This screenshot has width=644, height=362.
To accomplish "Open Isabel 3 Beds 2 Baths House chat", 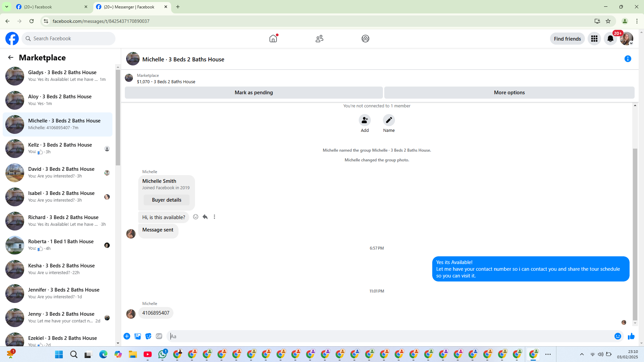I will tap(57, 197).
